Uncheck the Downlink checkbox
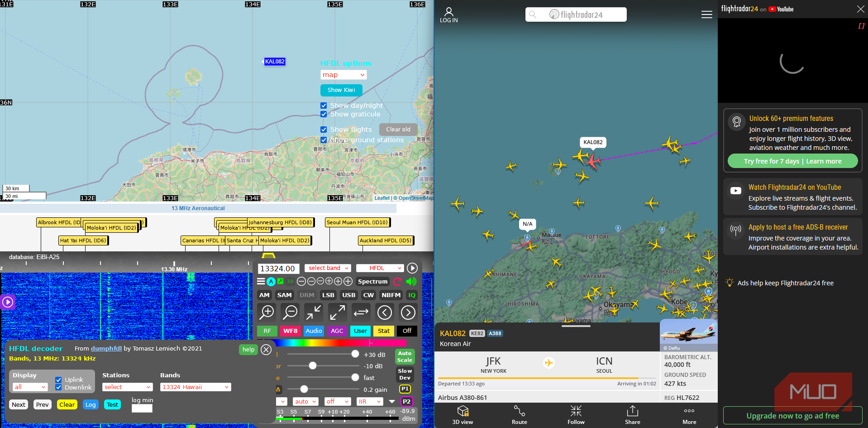This screenshot has height=428, width=868. pos(58,387)
